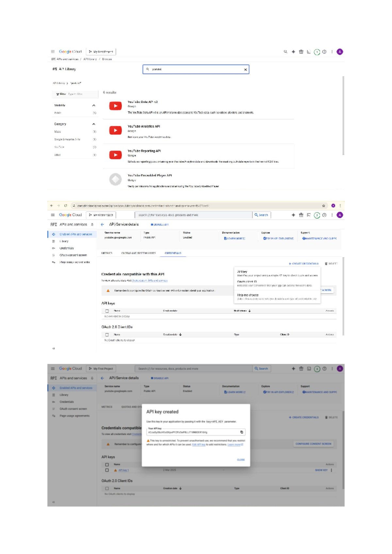Screen dimensions: 392x554
Task: Click DISABLE API in credentials-menu screenshot
Action: [160, 225]
